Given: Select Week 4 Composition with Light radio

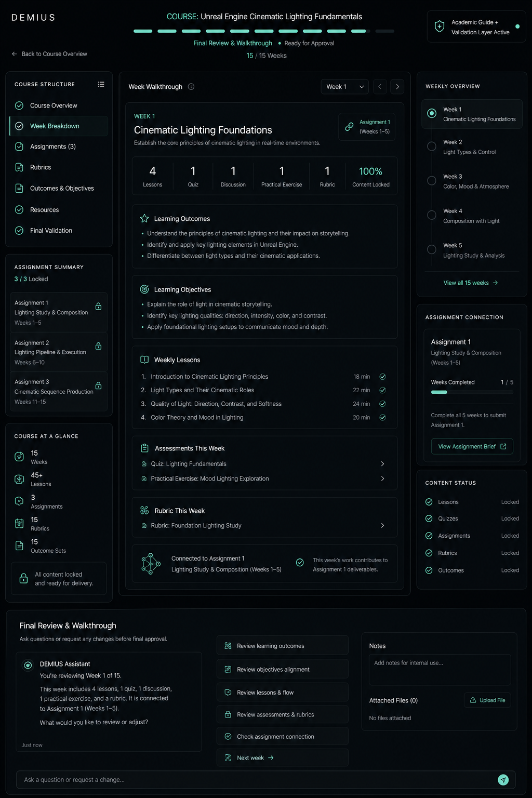Looking at the screenshot, I should [432, 215].
